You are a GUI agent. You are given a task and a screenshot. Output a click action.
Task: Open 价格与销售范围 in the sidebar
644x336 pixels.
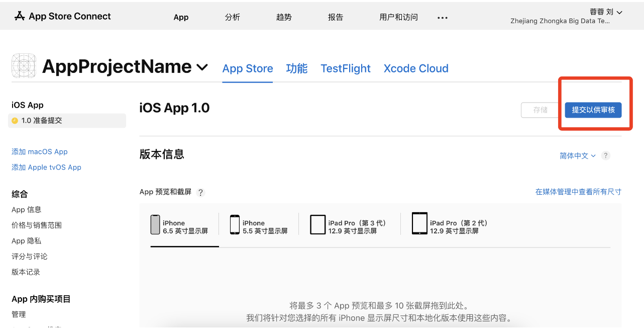(x=37, y=225)
